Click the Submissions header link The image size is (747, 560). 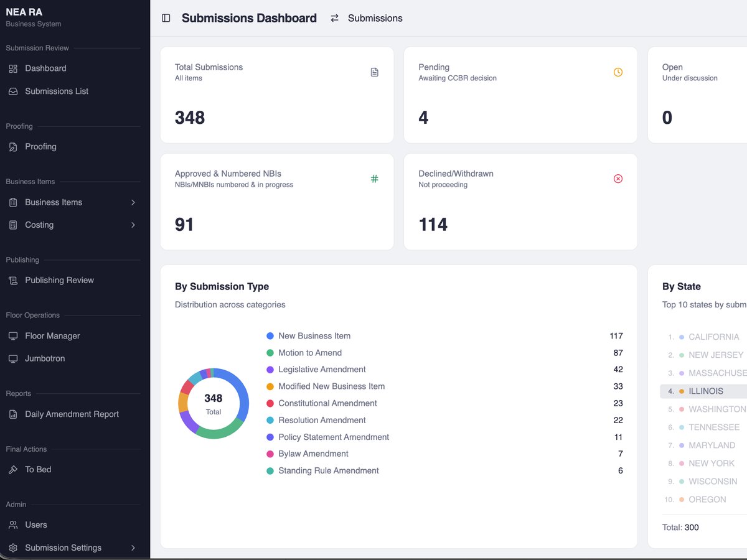point(375,18)
